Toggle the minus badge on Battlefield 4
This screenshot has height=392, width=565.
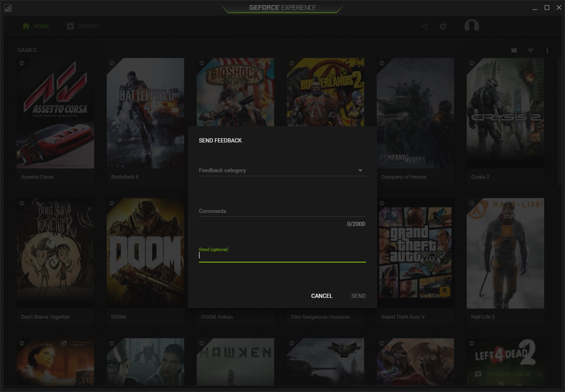112,63
